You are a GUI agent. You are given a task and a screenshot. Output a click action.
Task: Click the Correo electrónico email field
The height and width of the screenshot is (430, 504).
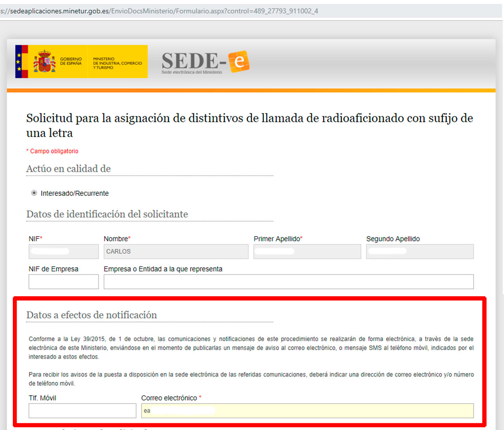pos(307,411)
